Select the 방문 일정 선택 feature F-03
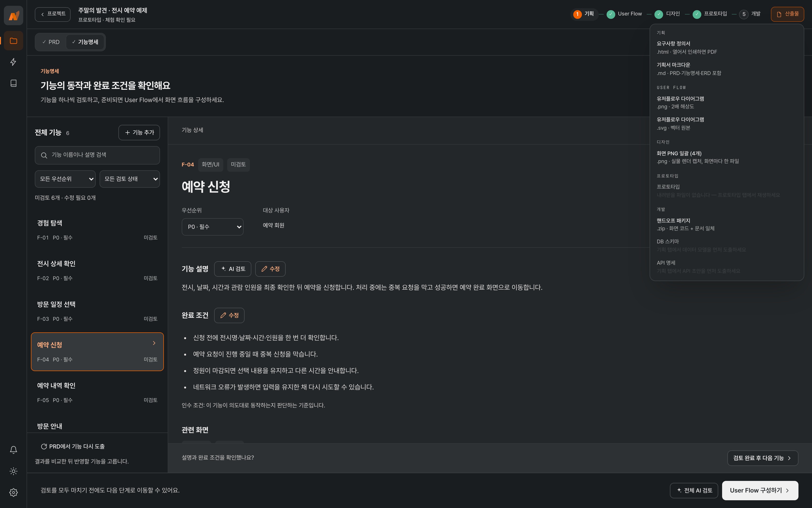 (x=97, y=311)
